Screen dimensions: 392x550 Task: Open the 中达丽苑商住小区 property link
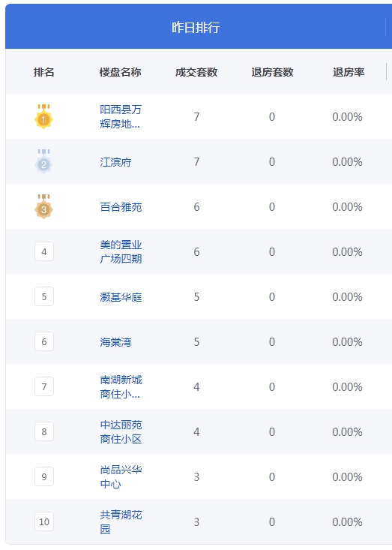pyautogui.click(x=121, y=431)
